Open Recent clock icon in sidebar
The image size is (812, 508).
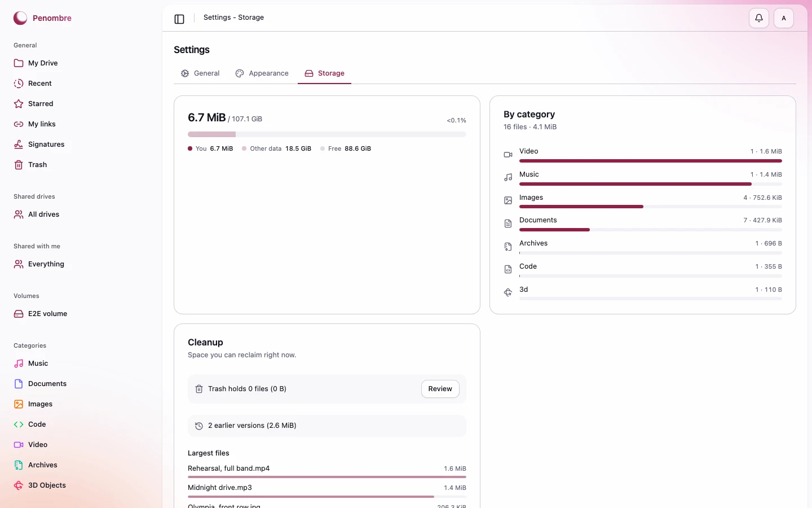pos(19,84)
